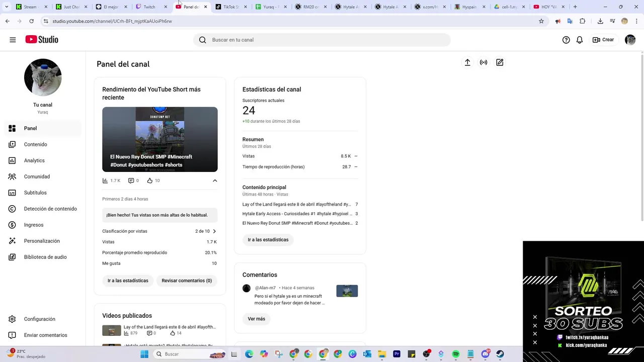Click Ir a las estadísticas under Short performance
Image resolution: width=644 pixels, height=362 pixels.
128,281
